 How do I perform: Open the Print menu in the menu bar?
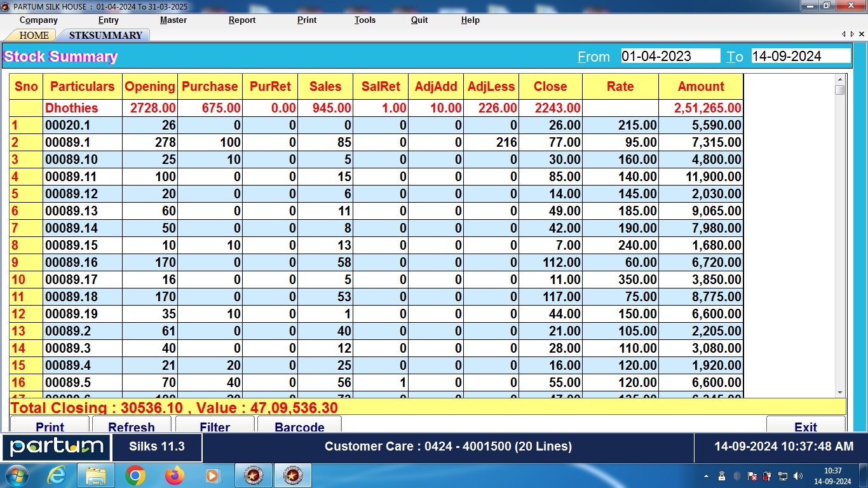(307, 20)
